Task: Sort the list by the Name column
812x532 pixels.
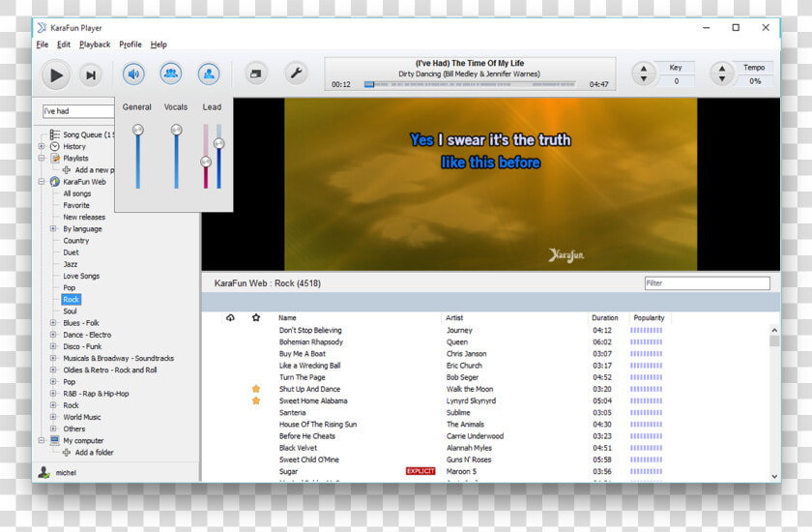Action: (x=287, y=317)
